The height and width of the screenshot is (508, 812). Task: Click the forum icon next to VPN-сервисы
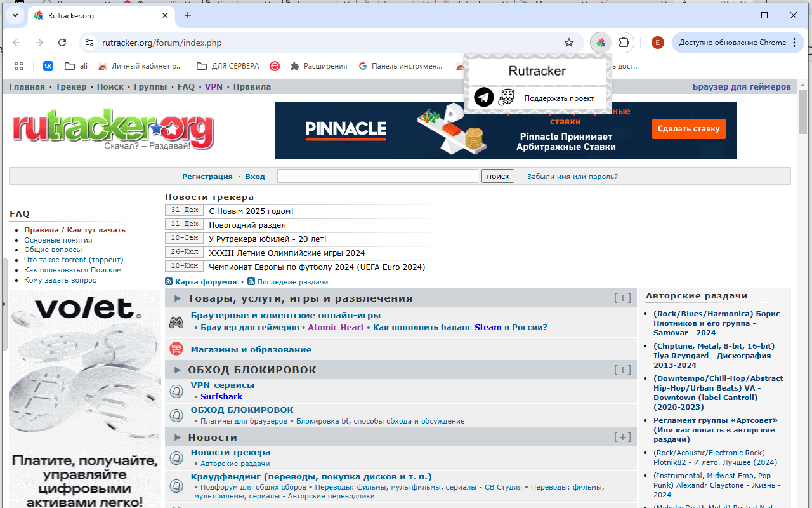click(x=176, y=391)
